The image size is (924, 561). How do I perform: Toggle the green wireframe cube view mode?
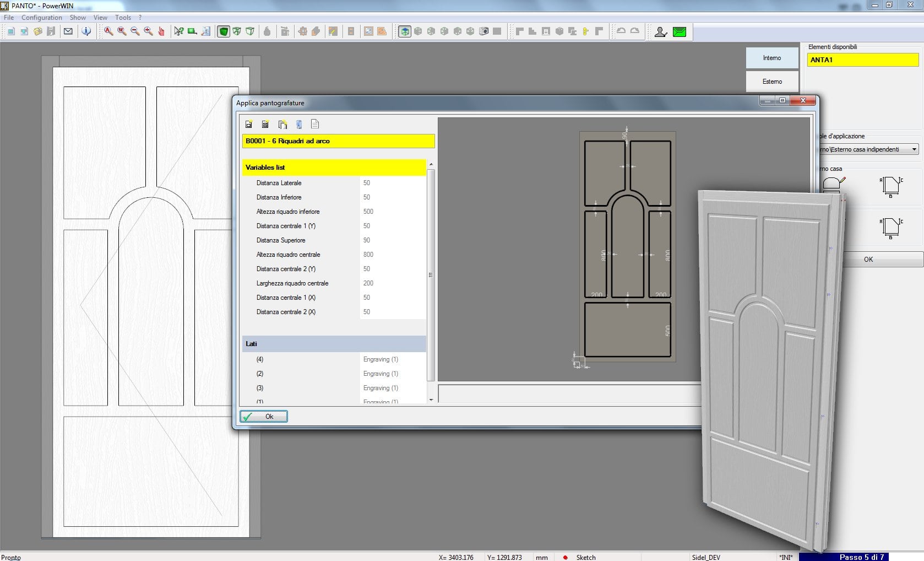coord(237,31)
